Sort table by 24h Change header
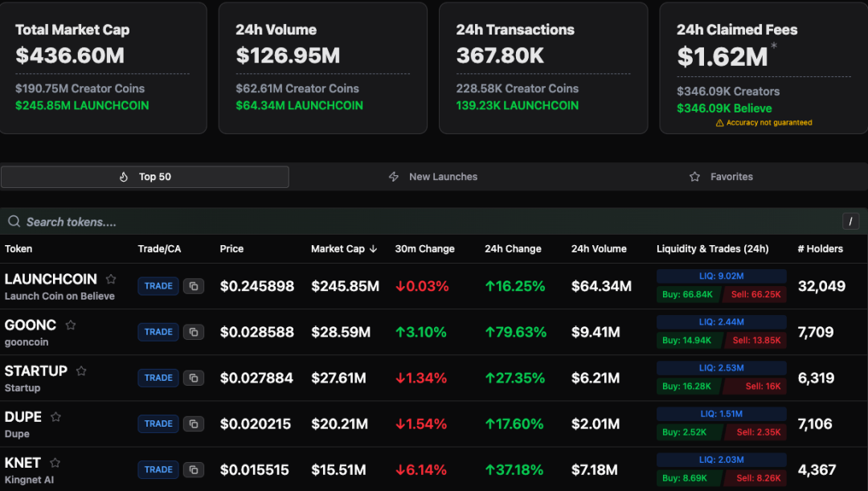Screen dimensions: 868x491 (513, 249)
